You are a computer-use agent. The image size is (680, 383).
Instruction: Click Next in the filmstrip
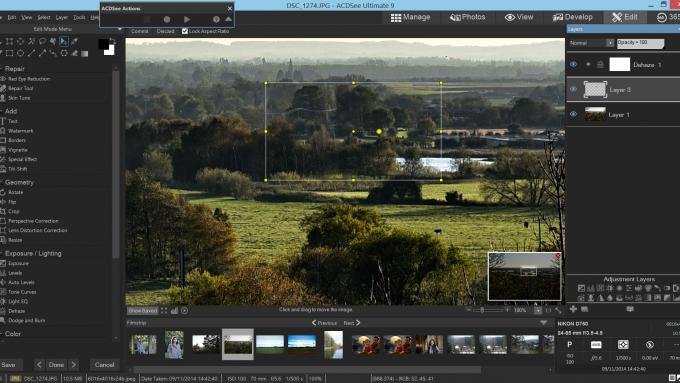352,323
